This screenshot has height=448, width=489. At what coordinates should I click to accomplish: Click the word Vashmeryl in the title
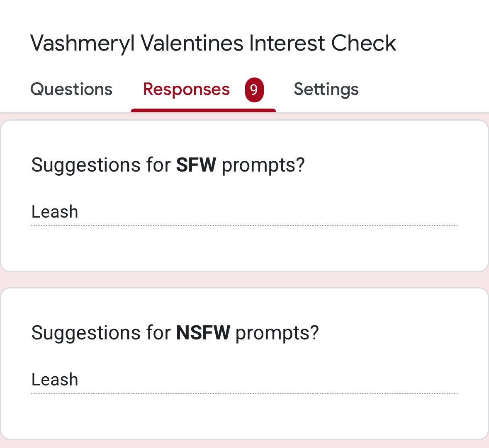(x=83, y=43)
